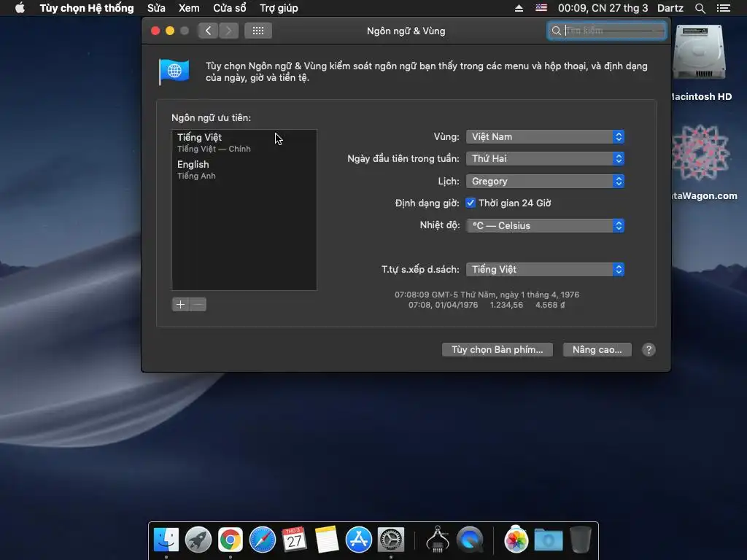Open Finder from the Dock
Viewport: 747px width, 560px height.
coord(166,540)
